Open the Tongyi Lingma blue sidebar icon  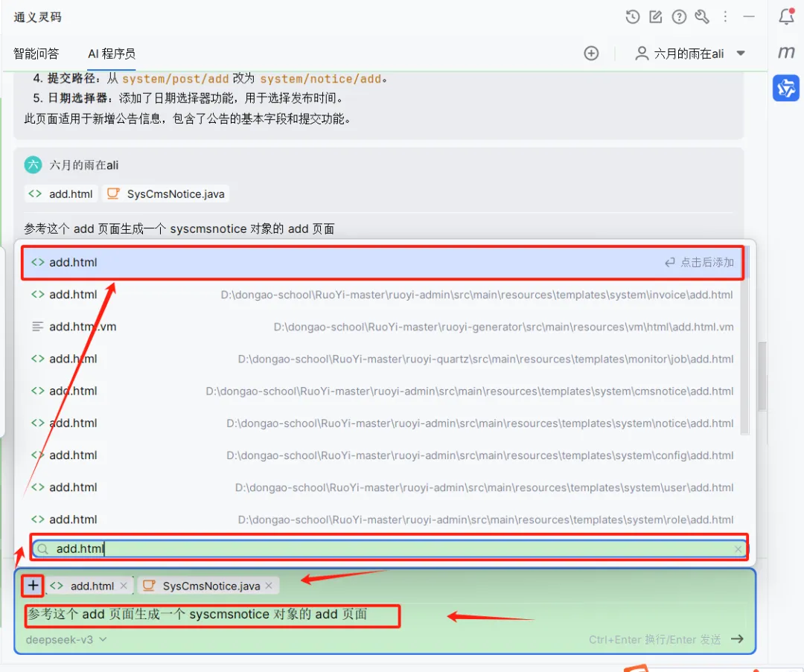[x=786, y=88]
